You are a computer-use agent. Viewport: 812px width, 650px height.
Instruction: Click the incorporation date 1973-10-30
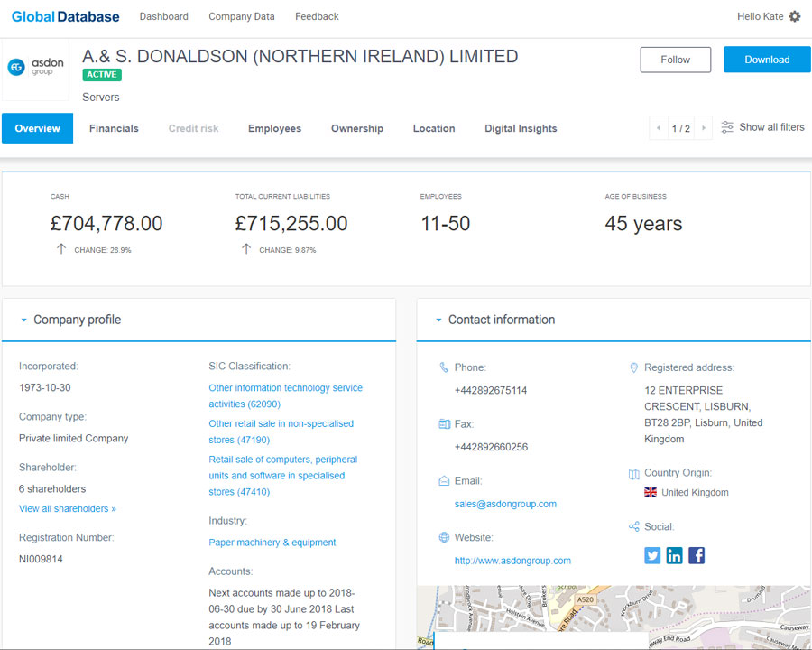click(45, 387)
